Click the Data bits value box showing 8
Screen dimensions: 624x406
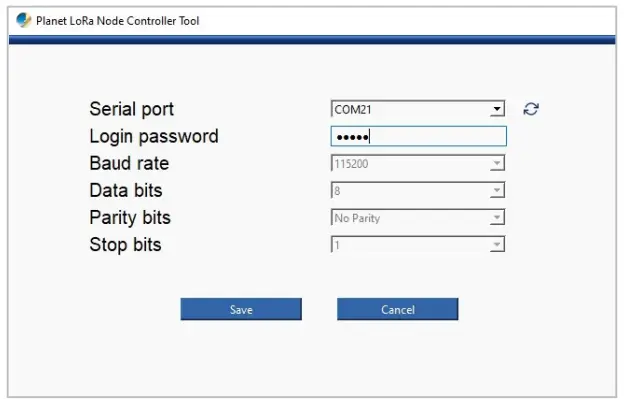coord(410,190)
